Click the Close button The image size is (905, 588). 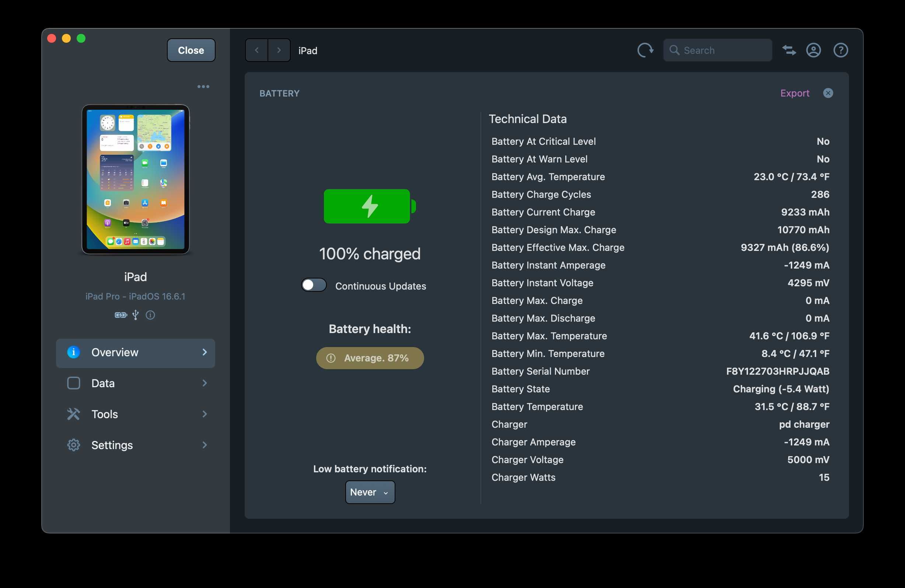click(191, 50)
